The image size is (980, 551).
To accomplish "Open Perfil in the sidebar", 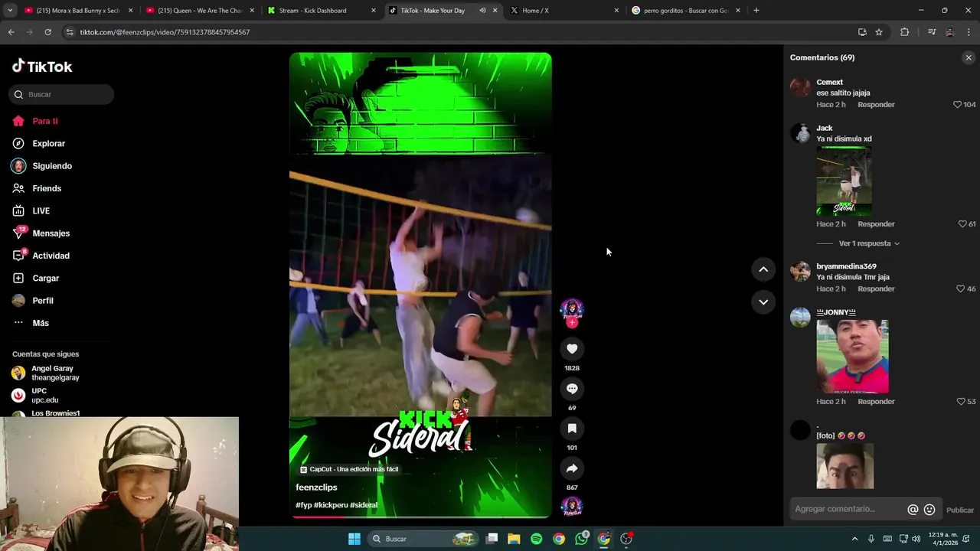I will 43,301.
